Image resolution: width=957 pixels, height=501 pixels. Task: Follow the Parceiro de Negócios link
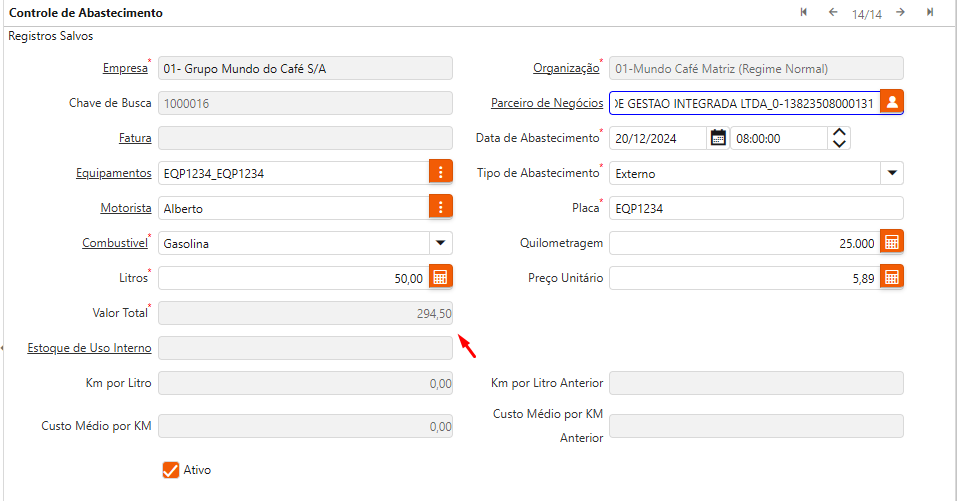pyautogui.click(x=547, y=103)
